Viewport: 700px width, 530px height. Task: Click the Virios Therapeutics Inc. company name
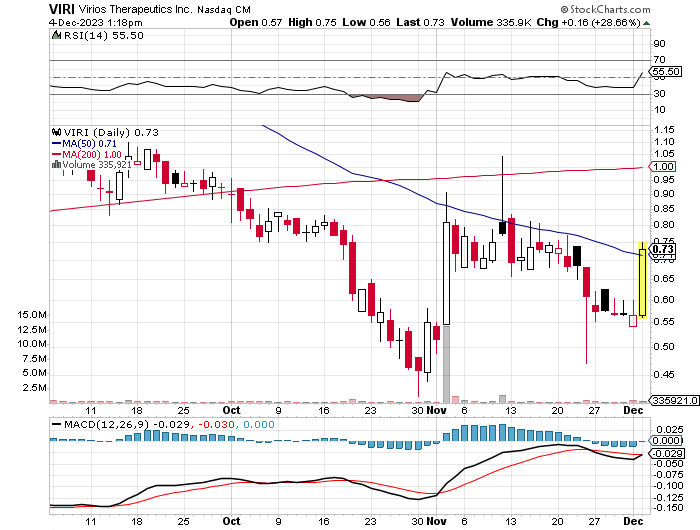click(x=135, y=9)
